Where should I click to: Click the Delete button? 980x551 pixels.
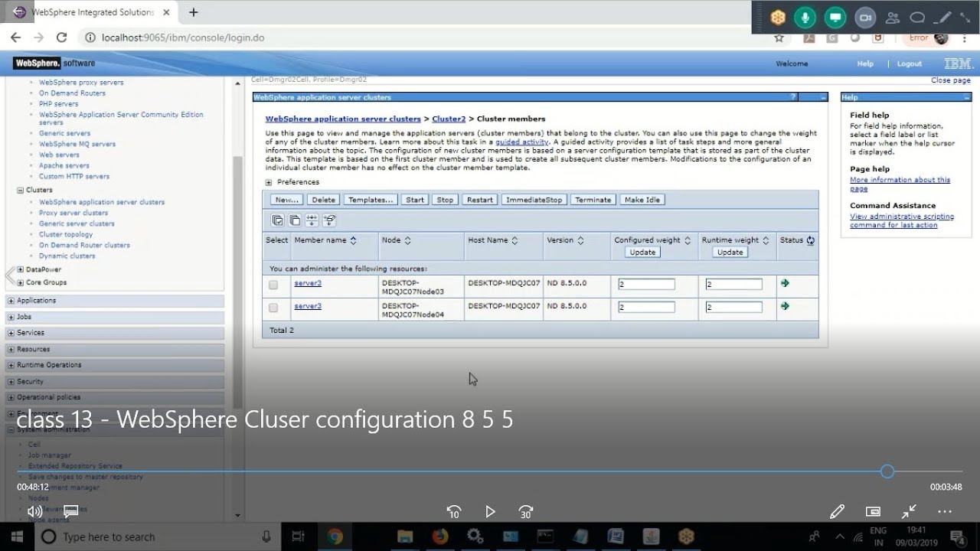coord(324,200)
